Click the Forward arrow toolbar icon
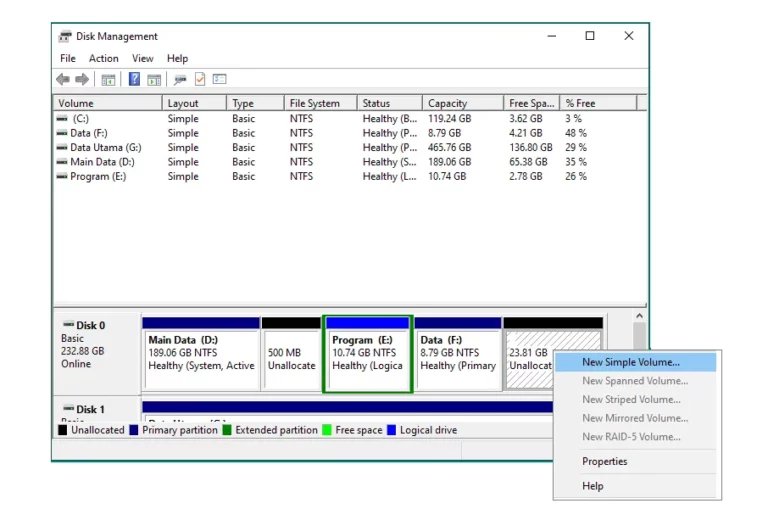The height and width of the screenshot is (509, 768). 82,79
